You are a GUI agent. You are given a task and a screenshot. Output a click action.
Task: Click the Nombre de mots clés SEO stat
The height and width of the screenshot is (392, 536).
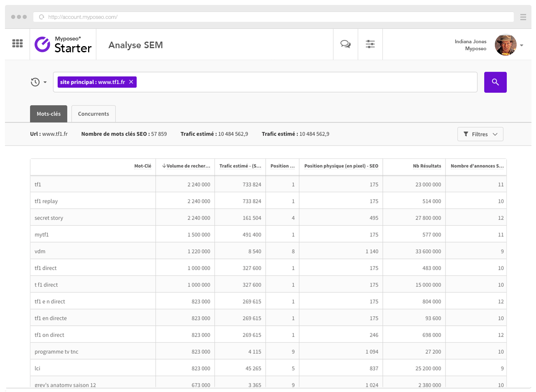[x=124, y=134]
